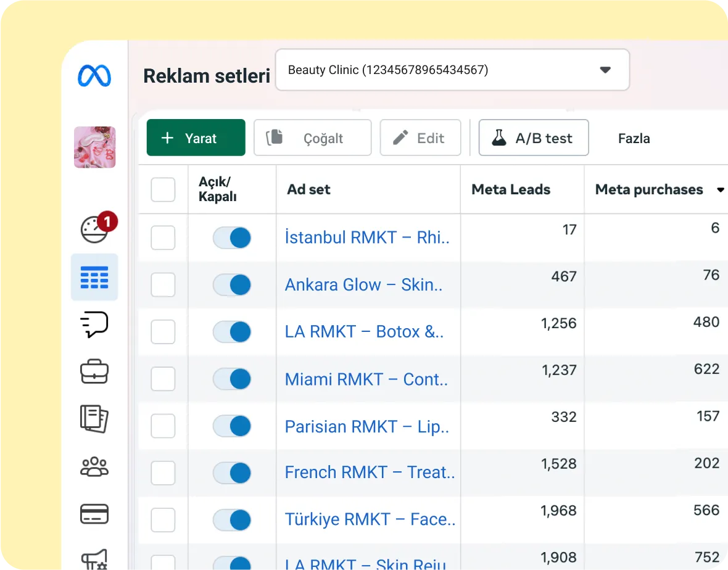Select the campaigns table grid icon
Viewport: 728px width, 570px height.
(94, 278)
